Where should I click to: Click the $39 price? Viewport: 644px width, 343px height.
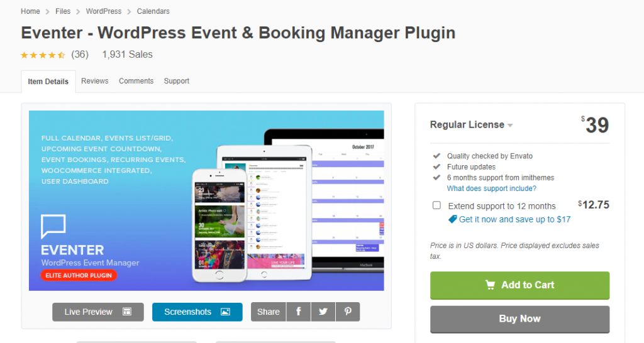point(595,125)
